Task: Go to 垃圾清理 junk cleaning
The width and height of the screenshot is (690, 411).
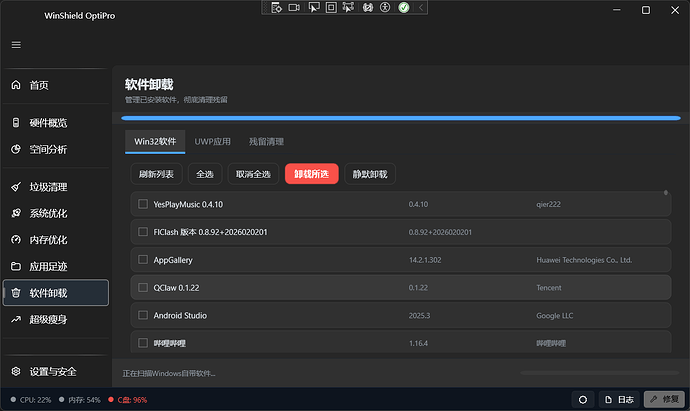Action: point(55,187)
